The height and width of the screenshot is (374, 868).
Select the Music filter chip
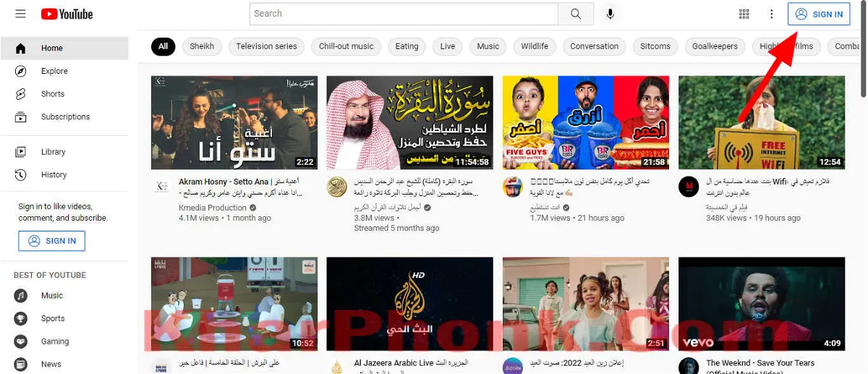[488, 46]
